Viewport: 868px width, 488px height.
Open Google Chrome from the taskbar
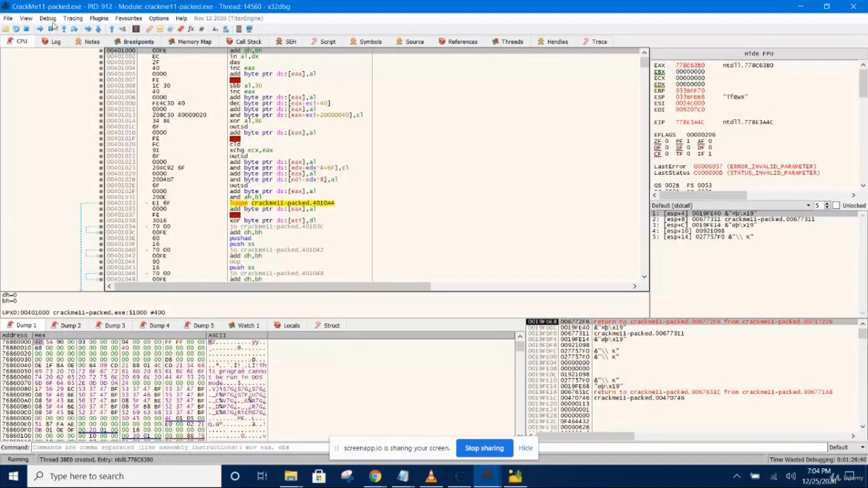[x=374, y=476]
